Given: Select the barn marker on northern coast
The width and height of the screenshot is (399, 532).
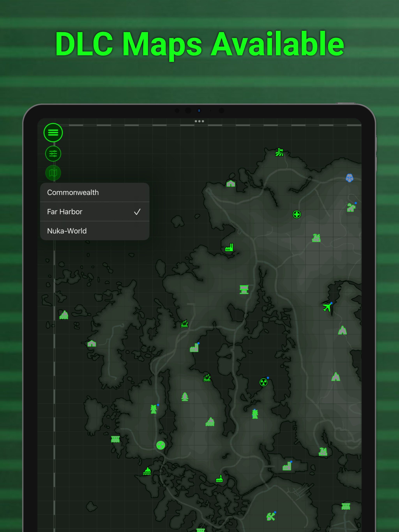Looking at the screenshot, I should pos(231,183).
